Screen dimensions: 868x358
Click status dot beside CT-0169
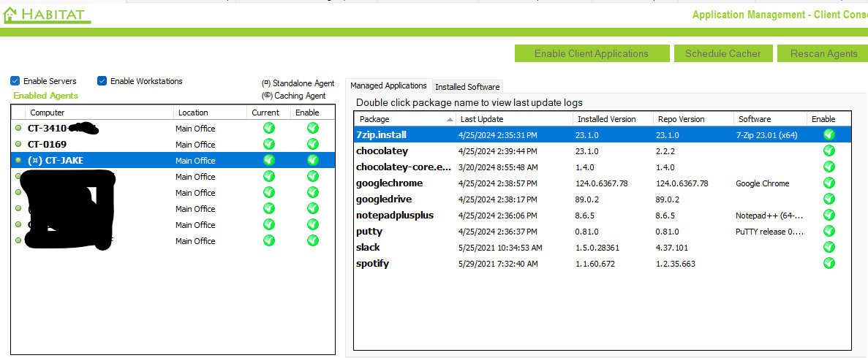(x=18, y=145)
